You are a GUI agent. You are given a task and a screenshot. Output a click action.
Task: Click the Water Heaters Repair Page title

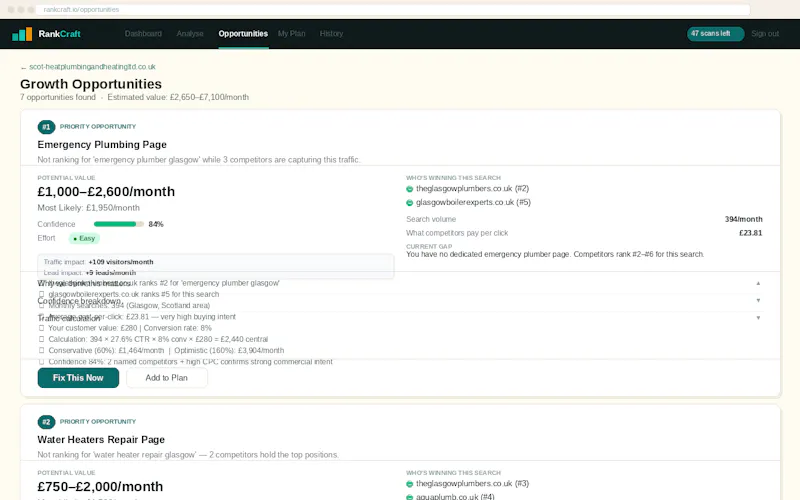click(101, 440)
